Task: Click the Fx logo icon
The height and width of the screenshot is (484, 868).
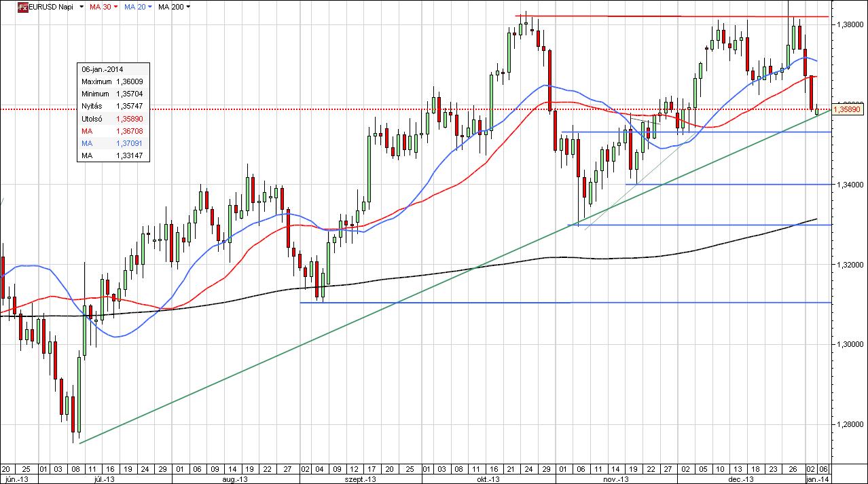Action: (22, 6)
